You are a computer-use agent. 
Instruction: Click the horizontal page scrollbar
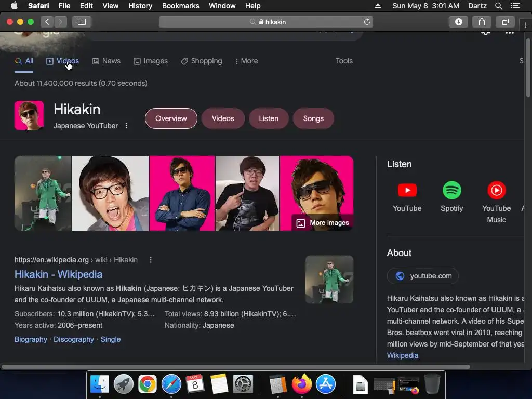[x=236, y=367]
